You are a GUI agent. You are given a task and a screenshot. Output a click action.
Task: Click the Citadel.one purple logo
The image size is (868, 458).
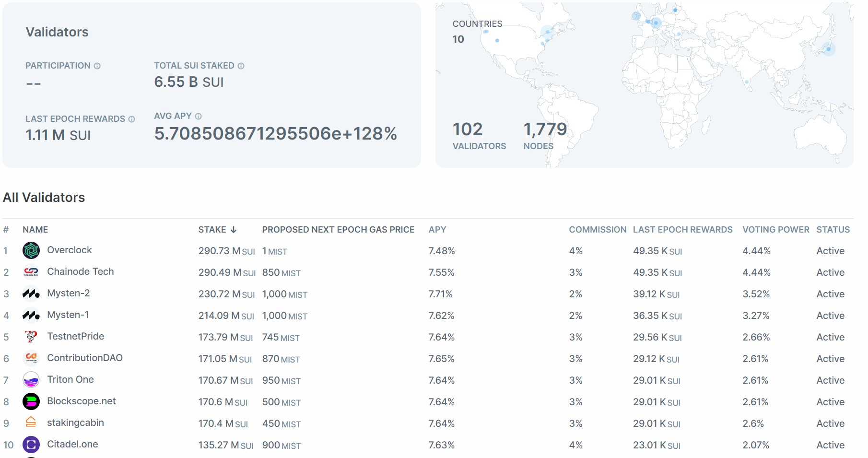tap(31, 445)
